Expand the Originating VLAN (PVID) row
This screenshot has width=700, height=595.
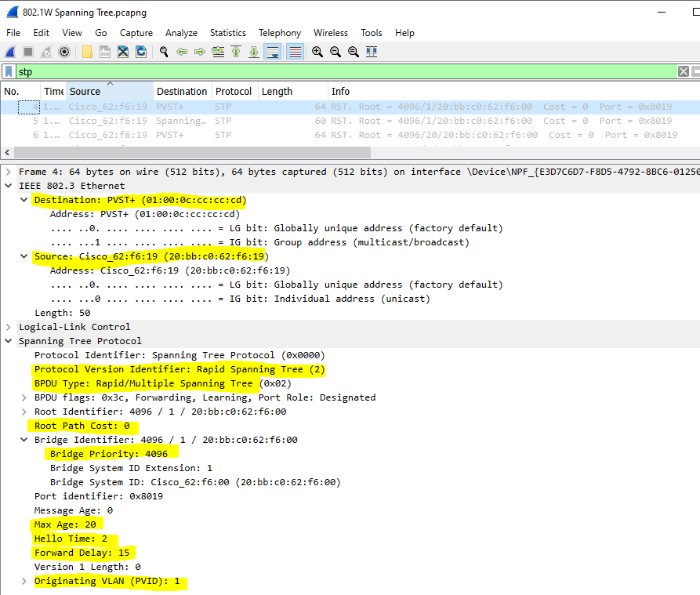[x=24, y=581]
